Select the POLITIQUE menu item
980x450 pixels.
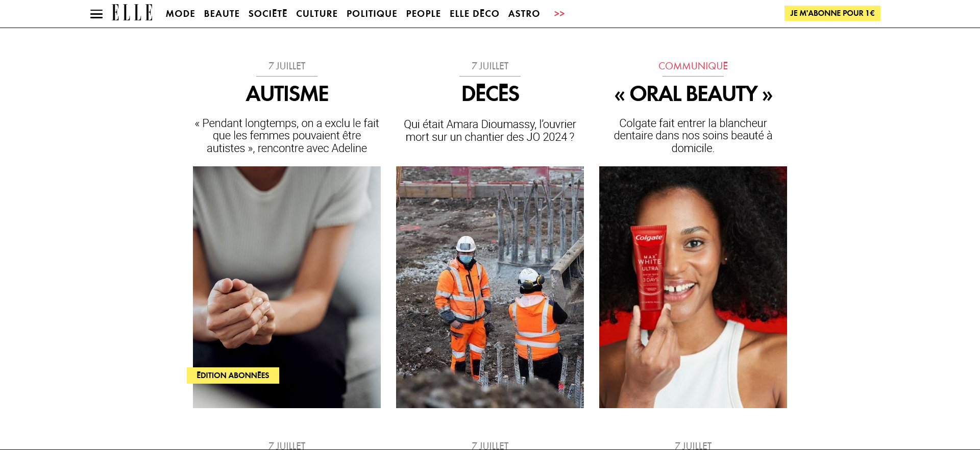point(372,14)
